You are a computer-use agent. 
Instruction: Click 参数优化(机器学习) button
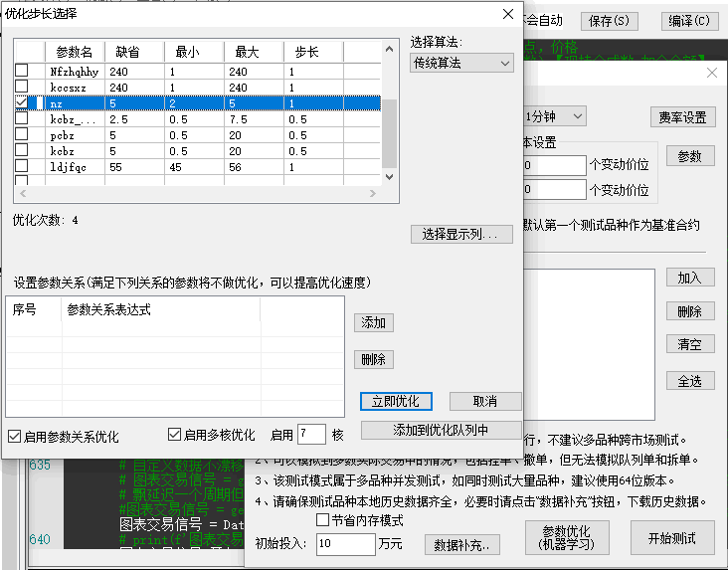pos(567,537)
